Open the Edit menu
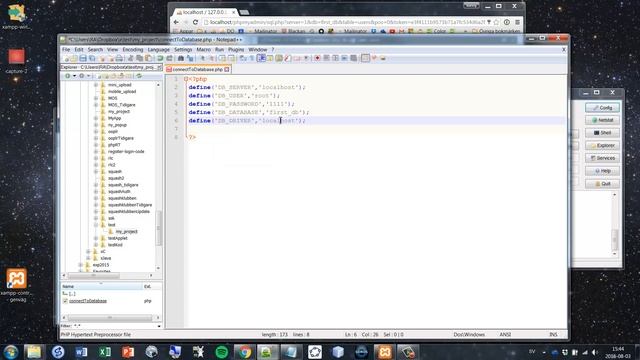 tap(79, 49)
